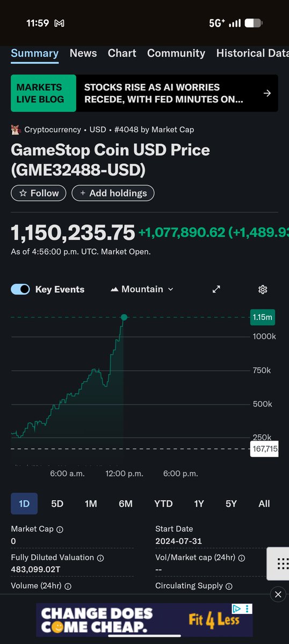Screen dimensions: 289x644
Task: Select the All time range
Action: (264, 504)
